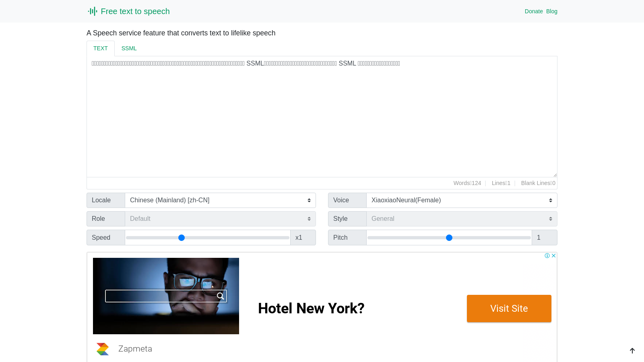
Task: Open the Voice dropdown XiaoxiaoNeural(Female)
Action: pos(462,200)
